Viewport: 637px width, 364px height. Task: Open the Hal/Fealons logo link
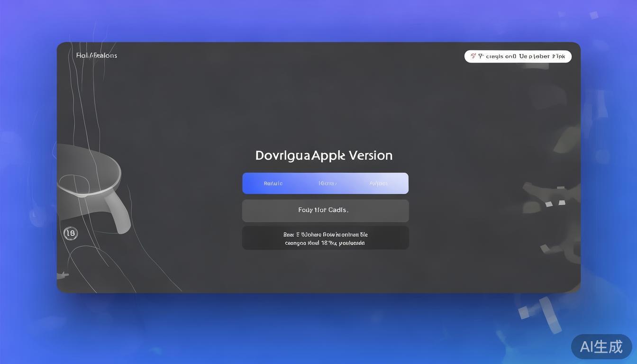pos(97,55)
